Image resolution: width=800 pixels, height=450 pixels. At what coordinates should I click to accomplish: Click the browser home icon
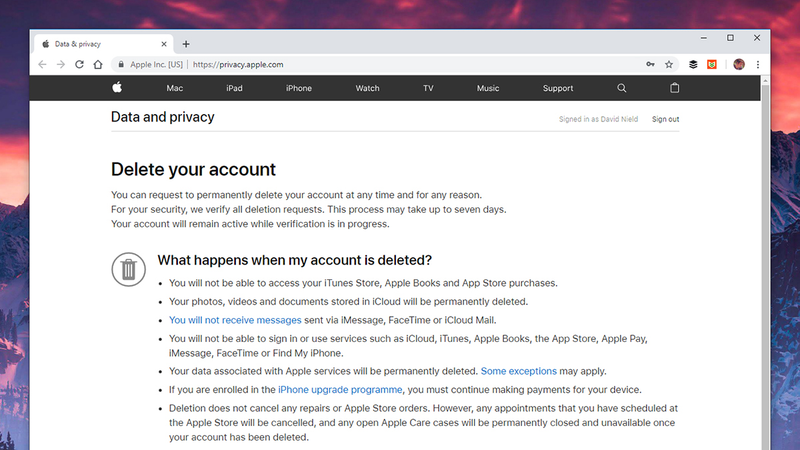pos(98,64)
